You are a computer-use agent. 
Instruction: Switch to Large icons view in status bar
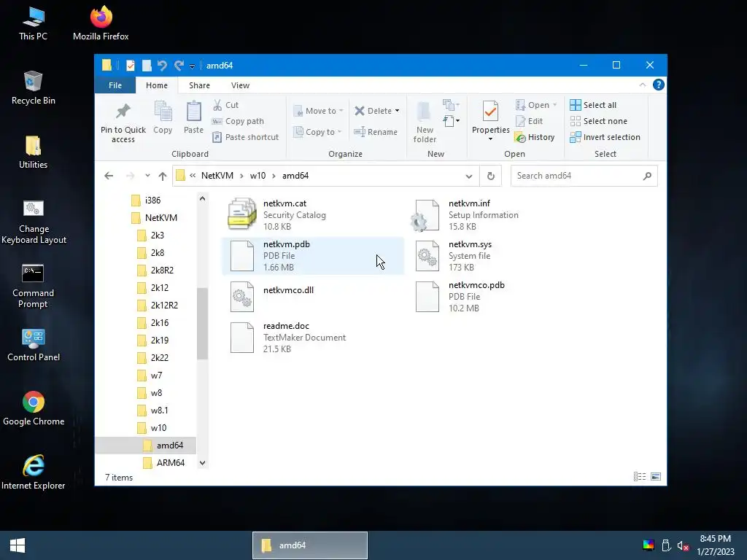[656, 477]
